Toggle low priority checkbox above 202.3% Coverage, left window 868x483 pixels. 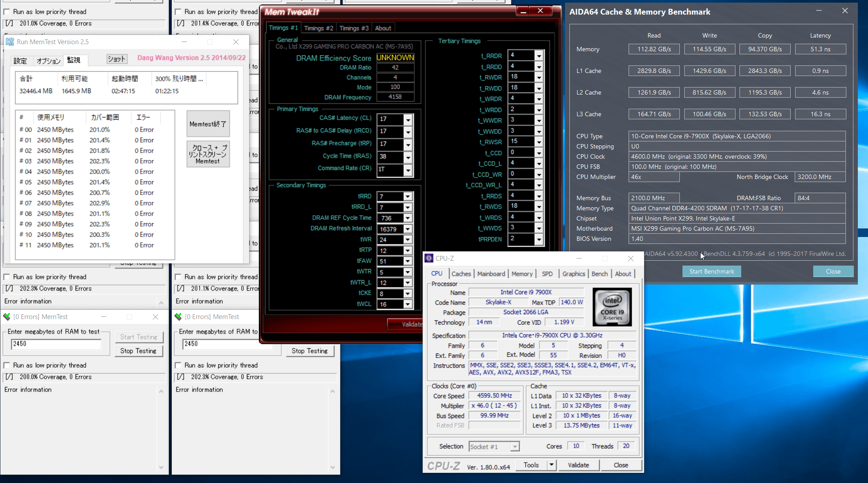[7, 277]
